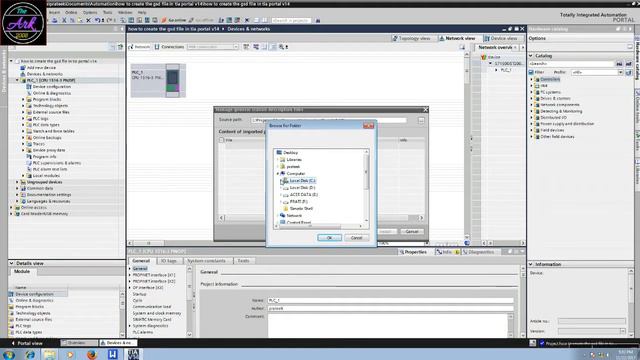
Task: Click the search icon next to catalog search
Action: [x=619, y=64]
